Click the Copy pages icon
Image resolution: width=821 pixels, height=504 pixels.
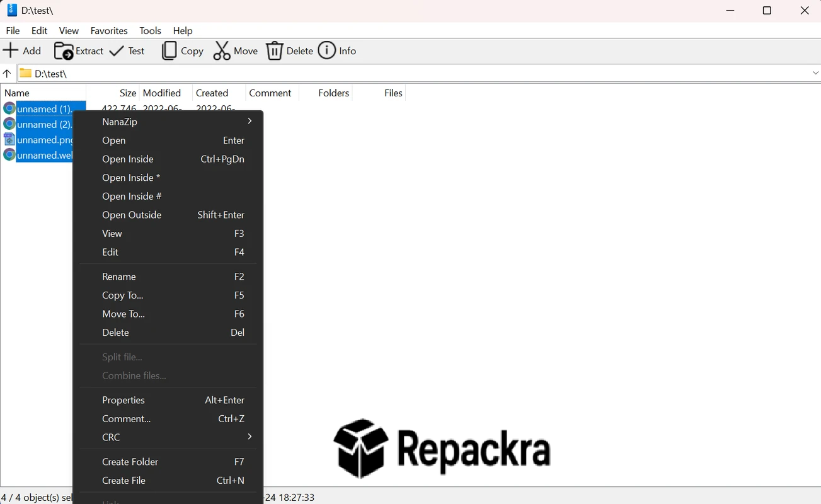(x=169, y=50)
